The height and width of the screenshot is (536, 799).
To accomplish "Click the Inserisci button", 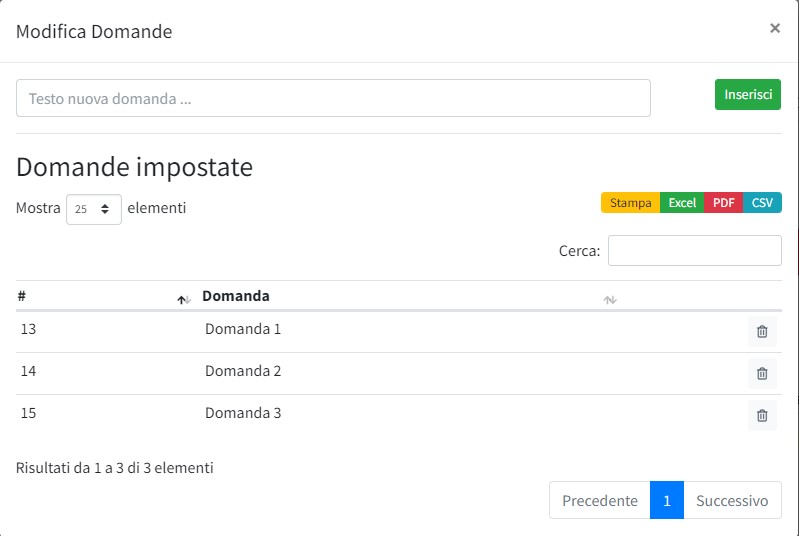I will 747,94.
